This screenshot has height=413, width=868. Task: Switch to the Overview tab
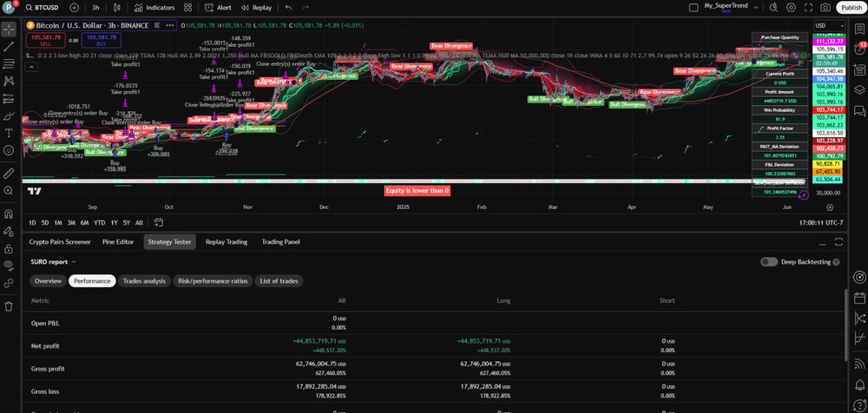[x=48, y=281]
